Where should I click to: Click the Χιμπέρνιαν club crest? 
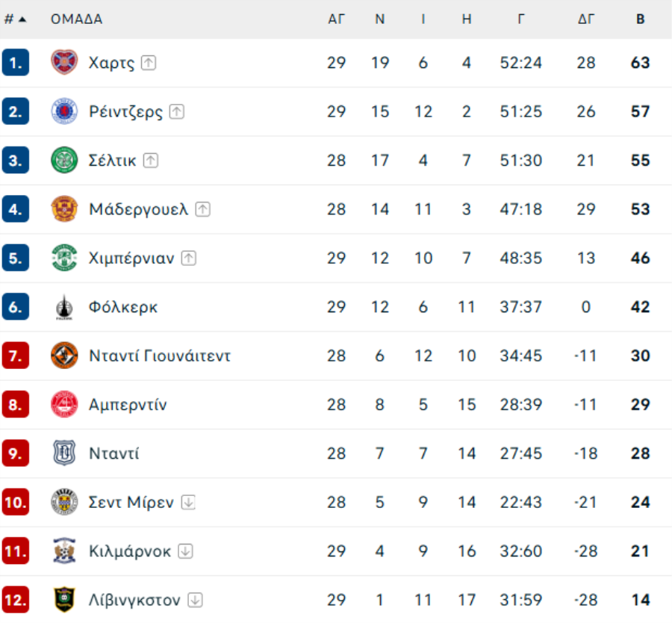point(64,258)
